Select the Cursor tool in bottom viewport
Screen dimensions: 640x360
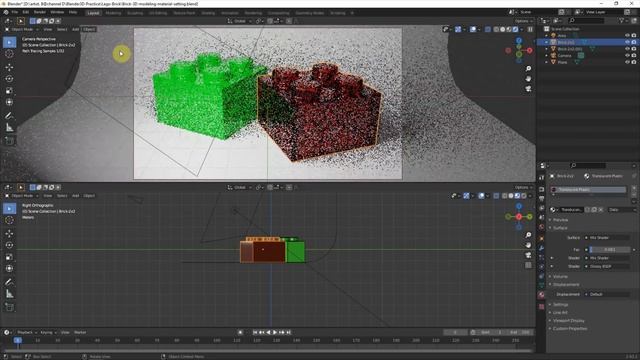(9, 220)
